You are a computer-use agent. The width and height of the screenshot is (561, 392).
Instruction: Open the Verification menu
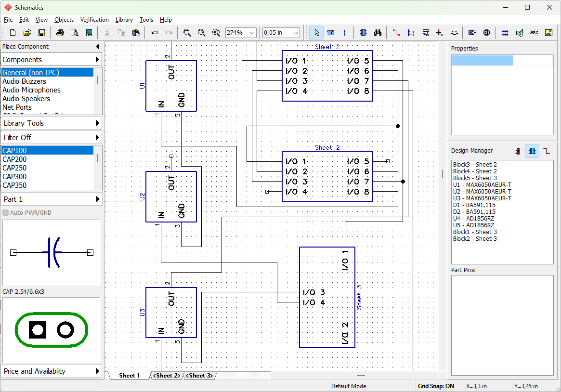(94, 20)
